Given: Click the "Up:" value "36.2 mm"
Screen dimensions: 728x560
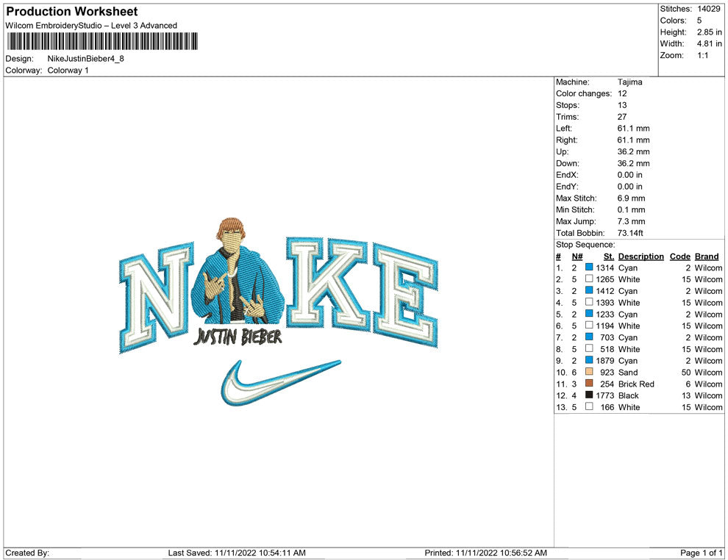Looking at the screenshot, I should (x=634, y=151).
